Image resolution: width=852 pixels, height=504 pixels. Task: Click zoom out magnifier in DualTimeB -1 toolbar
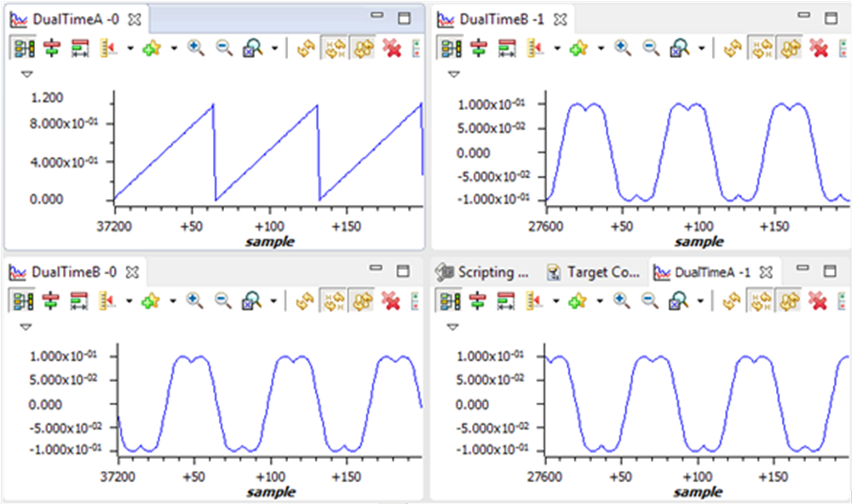(x=650, y=49)
